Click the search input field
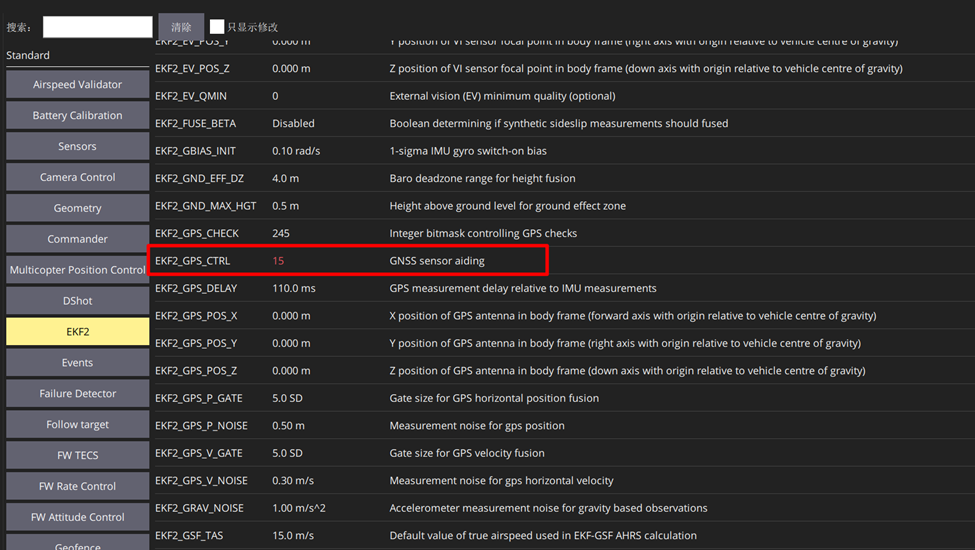 pyautogui.click(x=97, y=27)
